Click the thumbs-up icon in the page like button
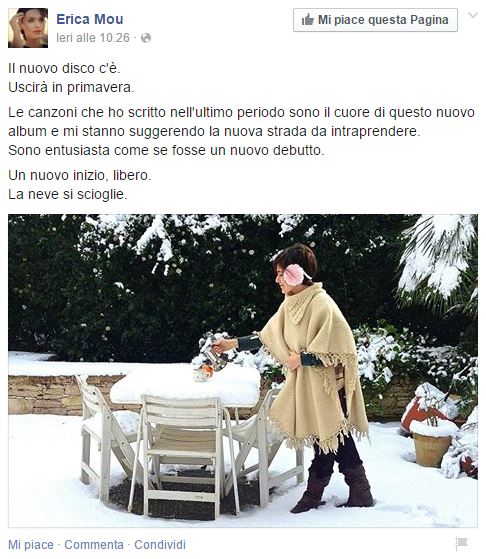486x559 pixels. tap(307, 20)
